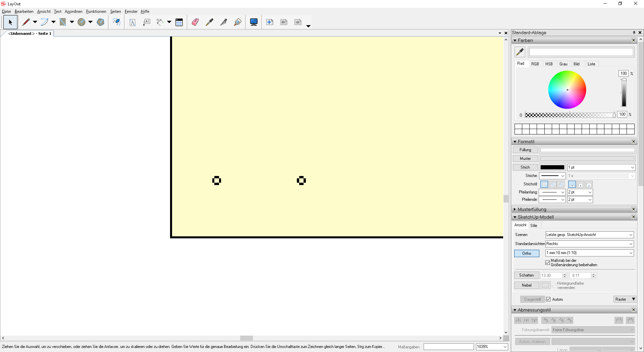Image resolution: width=644 pixels, height=352 pixels.
Task: Uncheck the Autom. rendering checkbox
Action: [x=548, y=299]
